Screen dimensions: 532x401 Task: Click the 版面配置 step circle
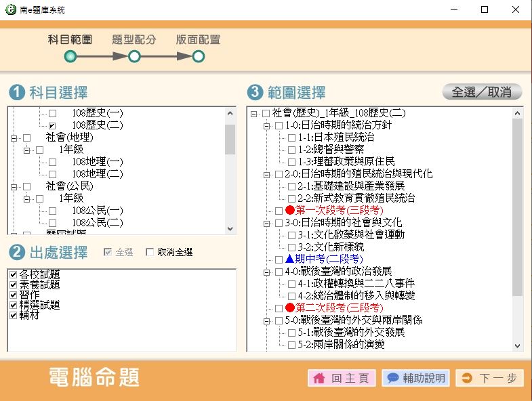(x=198, y=57)
